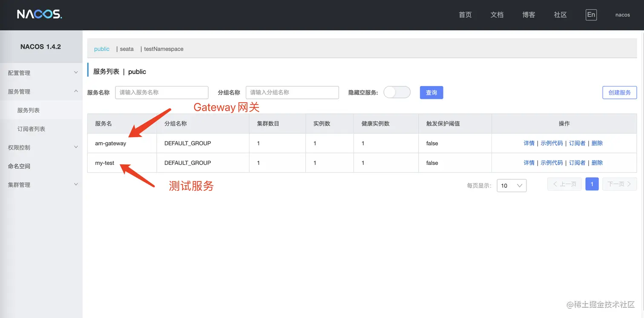Go to 上一页 previous page

point(564,184)
